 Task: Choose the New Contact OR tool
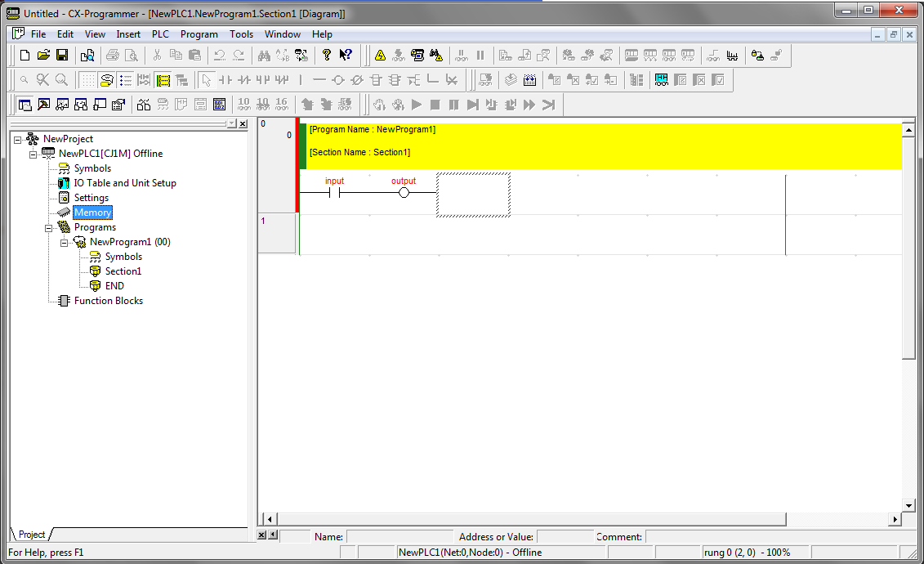pyautogui.click(x=263, y=80)
